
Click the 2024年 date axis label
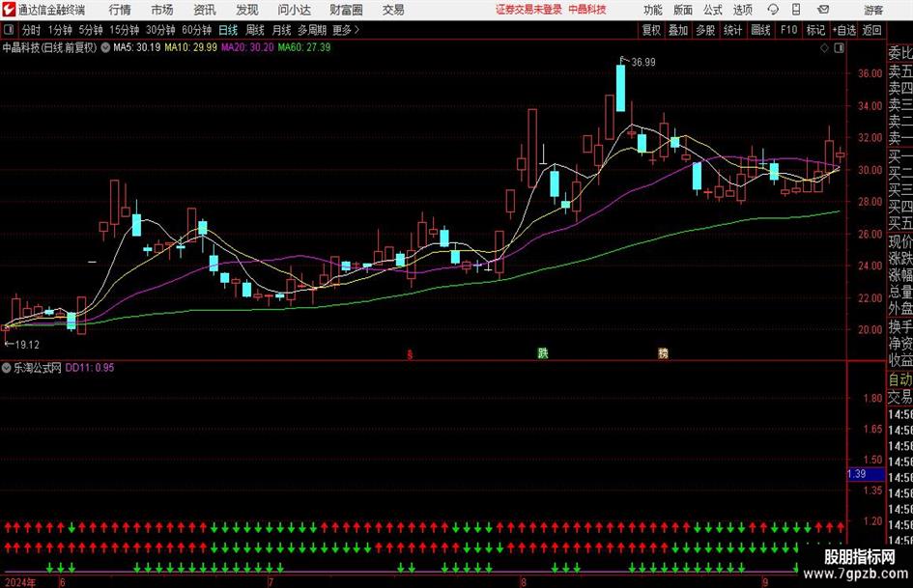(19, 582)
